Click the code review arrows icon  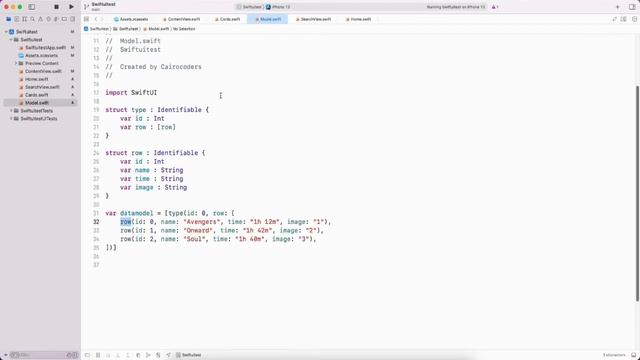[x=614, y=19]
